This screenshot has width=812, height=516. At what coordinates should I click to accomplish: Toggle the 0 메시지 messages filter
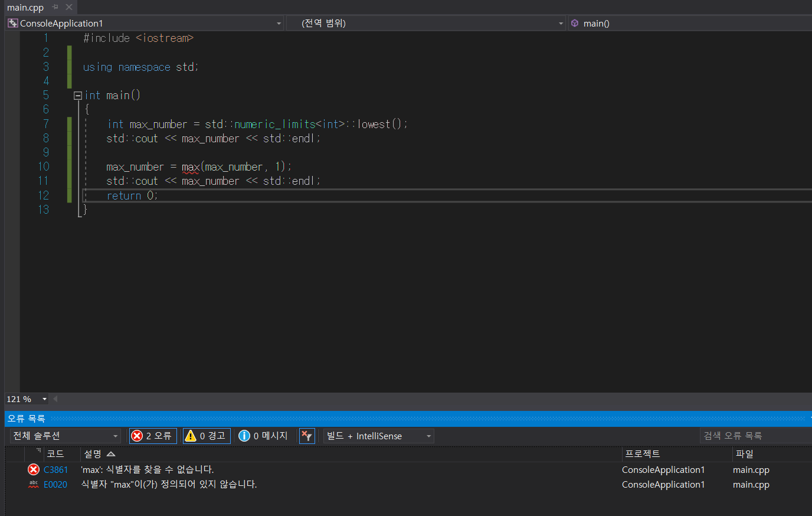[264, 436]
